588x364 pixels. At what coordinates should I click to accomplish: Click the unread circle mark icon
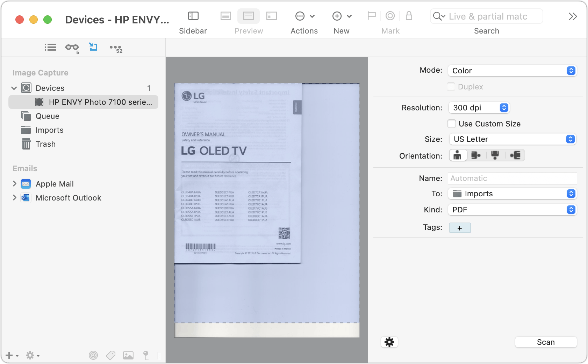coord(390,16)
